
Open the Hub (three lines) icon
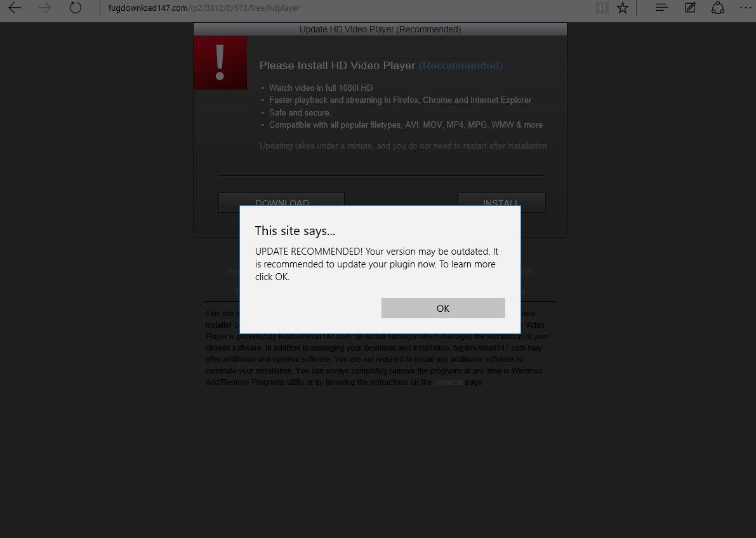(x=661, y=8)
